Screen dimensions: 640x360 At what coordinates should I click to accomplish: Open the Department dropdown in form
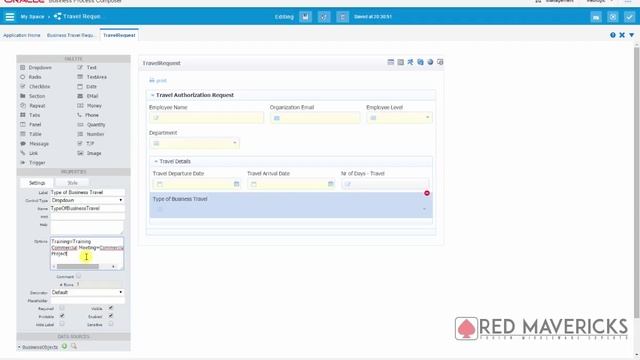(x=194, y=143)
